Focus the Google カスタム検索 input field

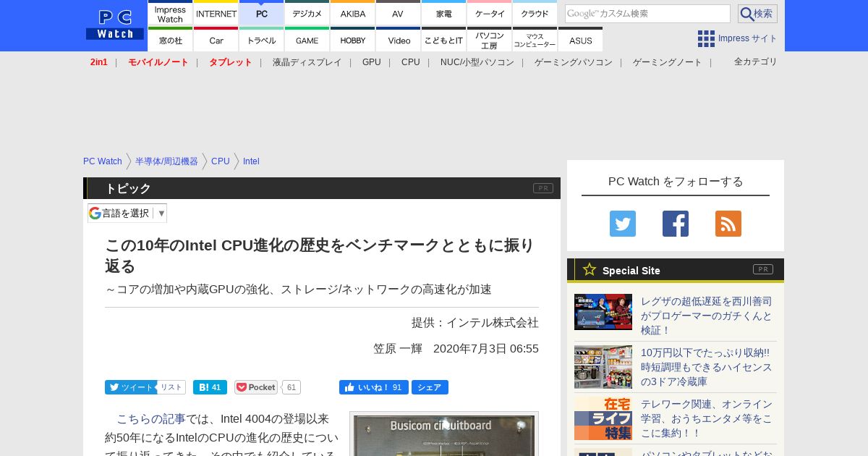coord(647,14)
